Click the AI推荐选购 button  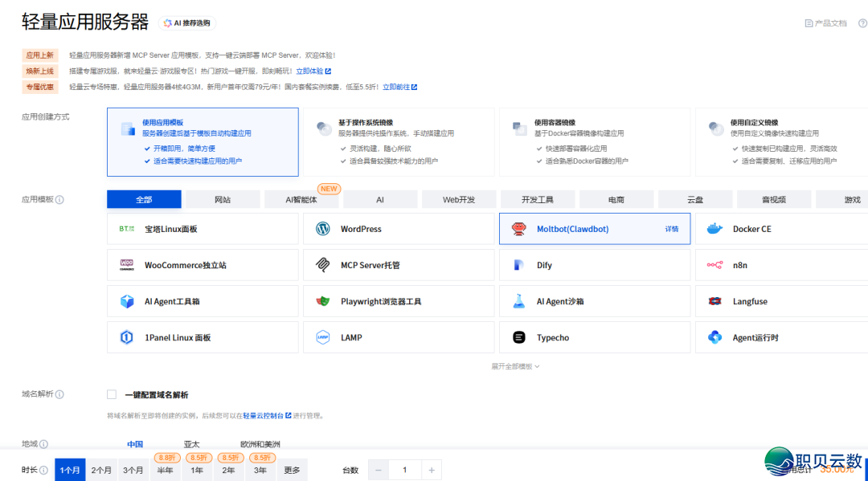(185, 22)
